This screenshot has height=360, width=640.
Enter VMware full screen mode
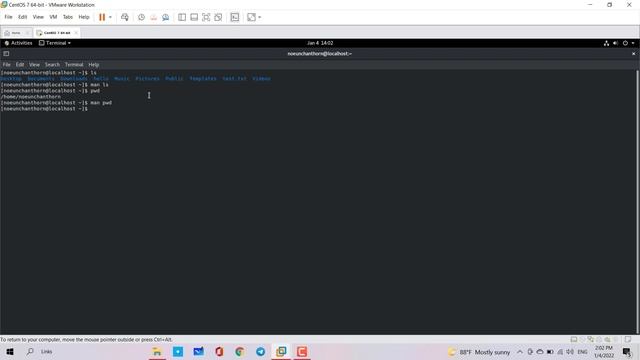206,17
